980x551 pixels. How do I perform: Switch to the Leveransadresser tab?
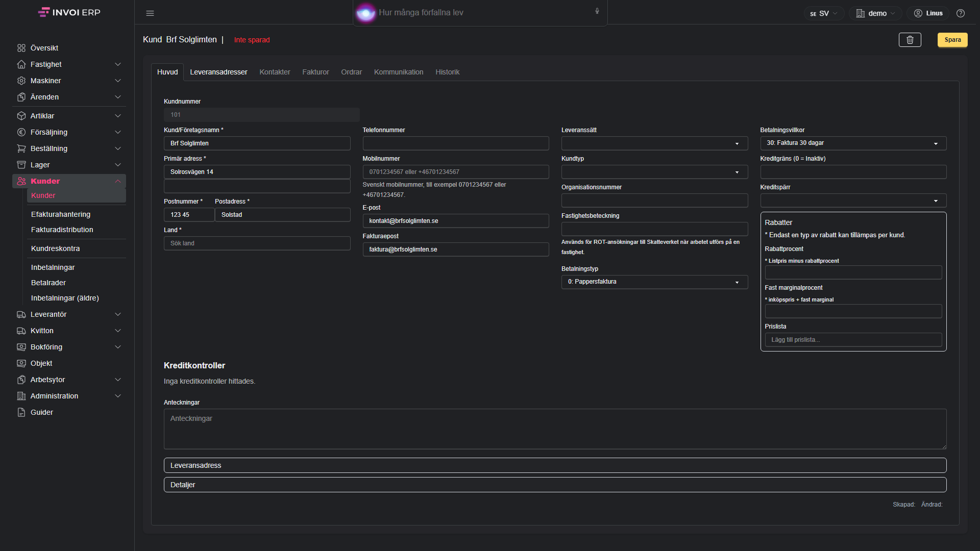pyautogui.click(x=218, y=72)
